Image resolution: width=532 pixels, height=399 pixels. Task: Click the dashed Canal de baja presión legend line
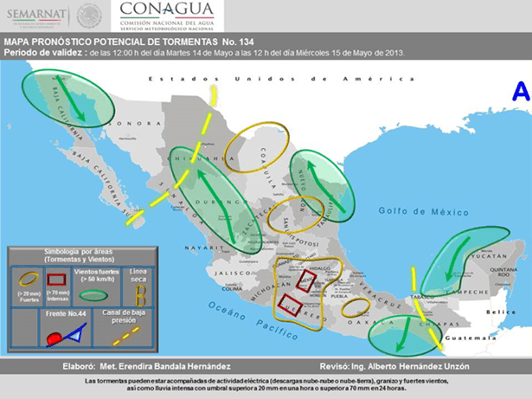pyautogui.click(x=126, y=336)
